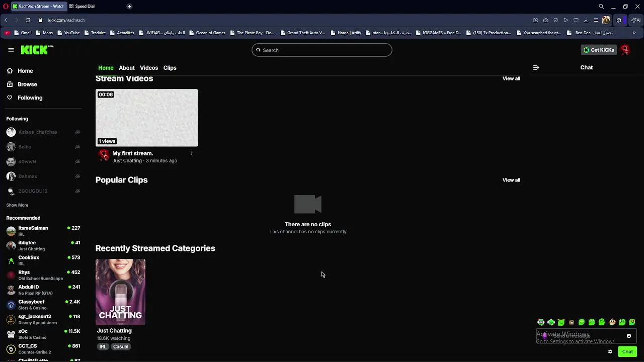Open recommended channel CookSux
The width and height of the screenshot is (644, 362).
(x=43, y=260)
